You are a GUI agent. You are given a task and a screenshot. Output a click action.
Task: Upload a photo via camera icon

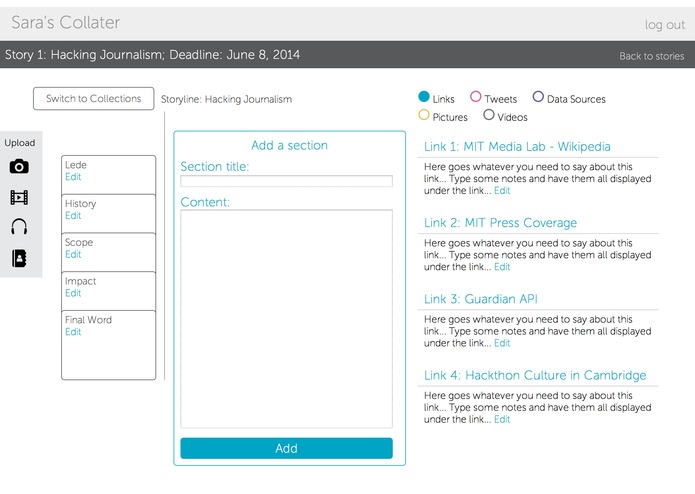point(19,167)
